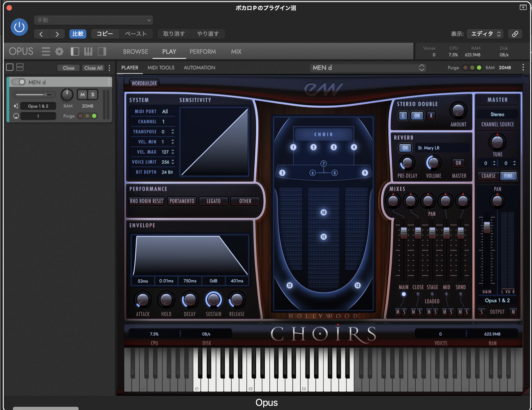Image resolution: width=532 pixels, height=410 pixels.
Task: Open Opus 1 & 2 output selector in rack
Action: pos(38,106)
